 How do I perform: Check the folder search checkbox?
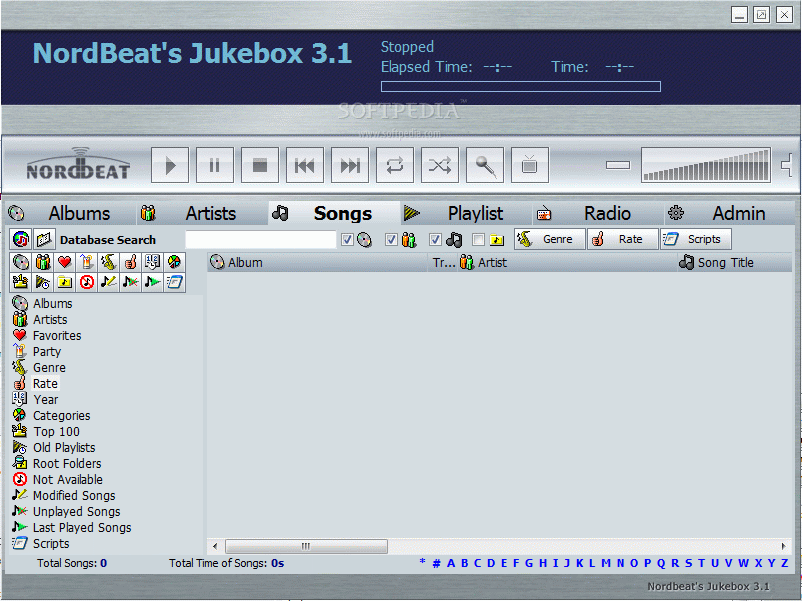click(x=478, y=239)
